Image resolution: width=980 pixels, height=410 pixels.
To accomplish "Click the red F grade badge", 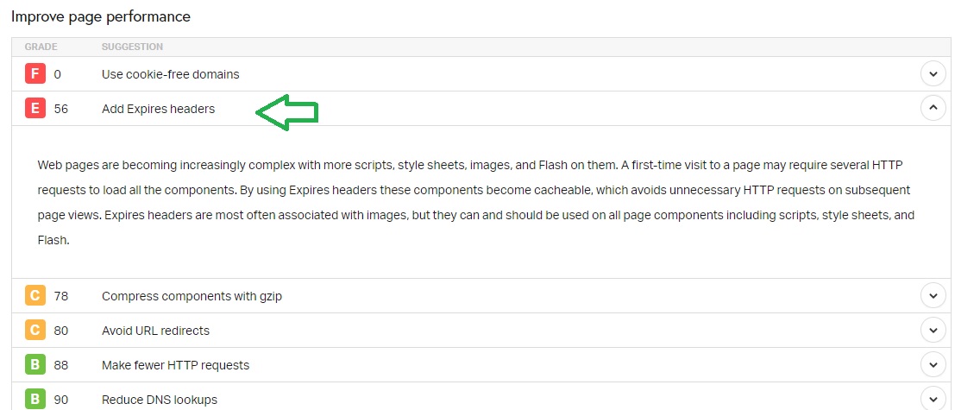I will click(35, 74).
